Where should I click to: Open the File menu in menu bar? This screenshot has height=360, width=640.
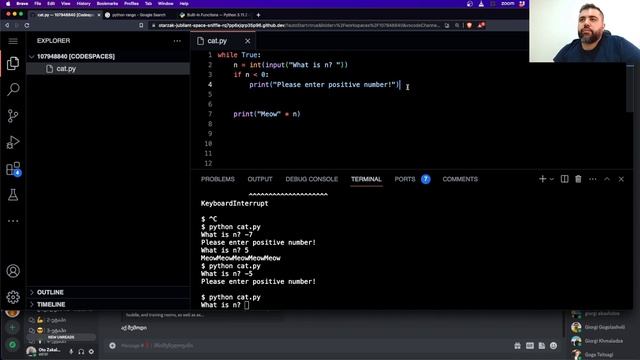(38, 4)
